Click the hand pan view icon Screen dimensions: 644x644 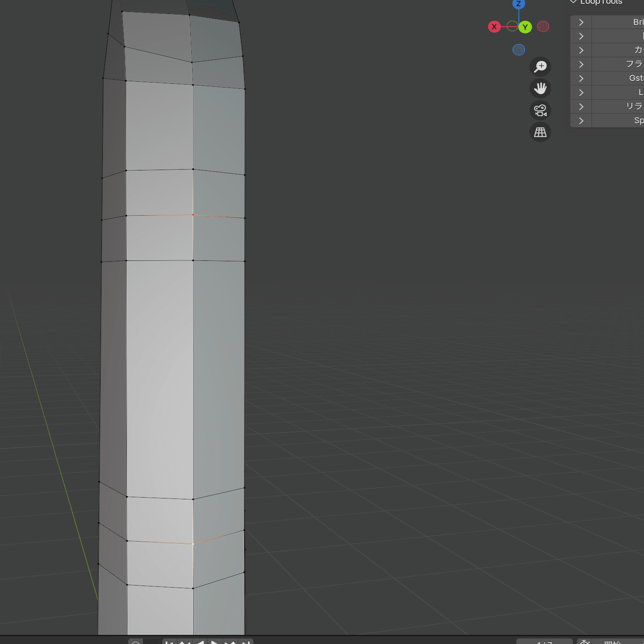(540, 88)
